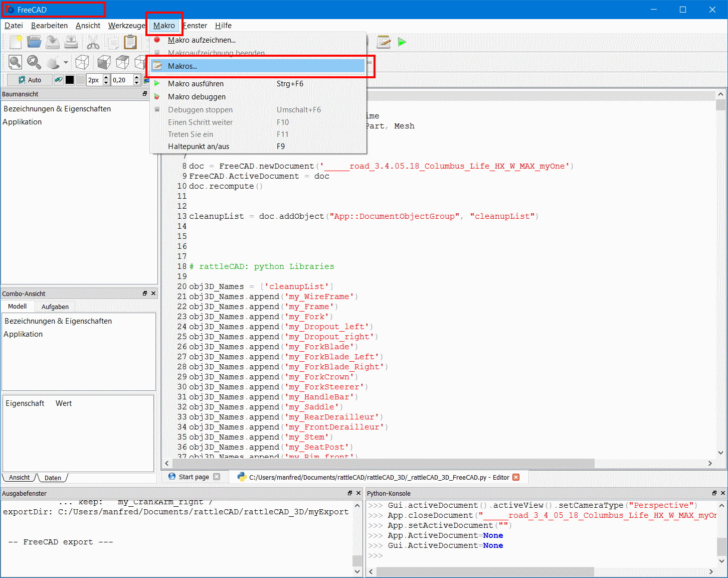Image resolution: width=728 pixels, height=578 pixels.
Task: Choose Makro debuggen menu entry
Action: pos(258,97)
